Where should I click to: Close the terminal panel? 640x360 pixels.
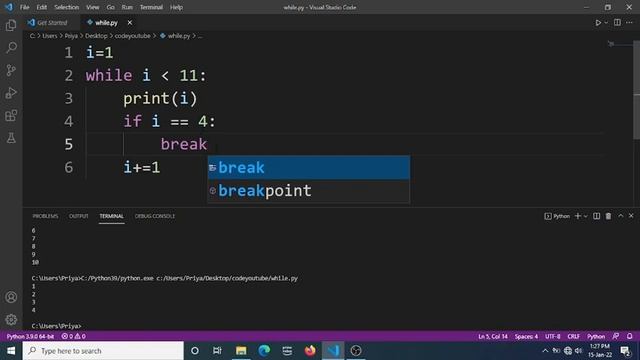[631, 216]
